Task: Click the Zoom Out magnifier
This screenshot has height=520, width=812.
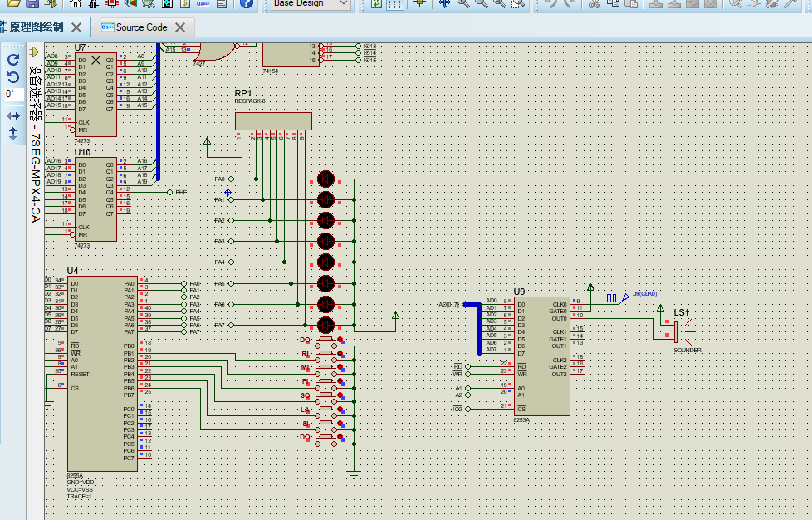Action: point(481,3)
